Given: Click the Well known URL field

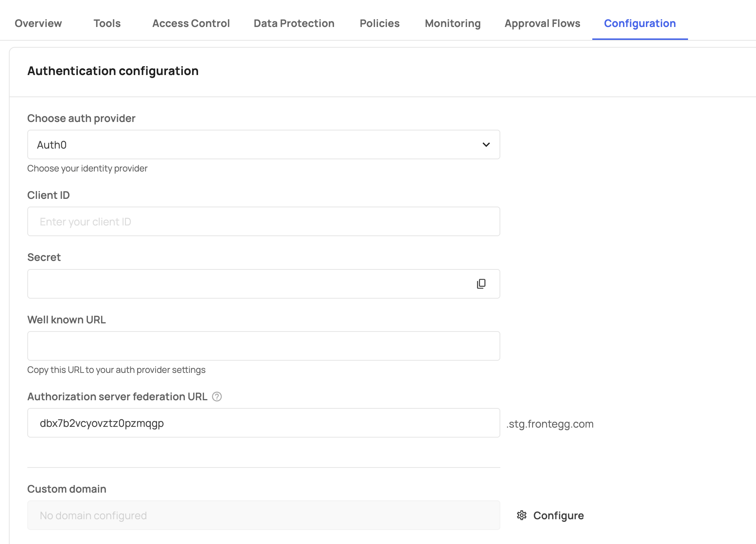Looking at the screenshot, I should click(x=263, y=346).
